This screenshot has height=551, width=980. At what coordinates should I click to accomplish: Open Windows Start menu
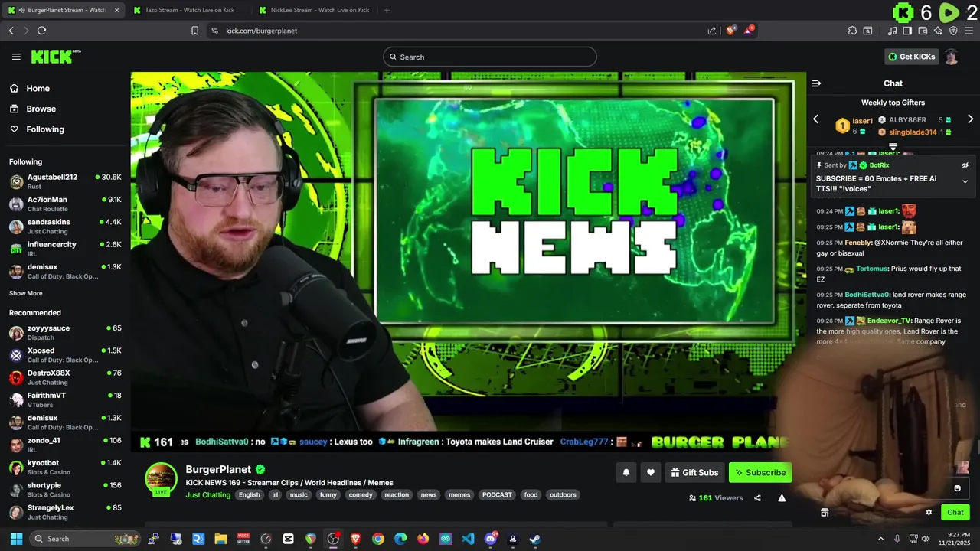[x=16, y=539]
